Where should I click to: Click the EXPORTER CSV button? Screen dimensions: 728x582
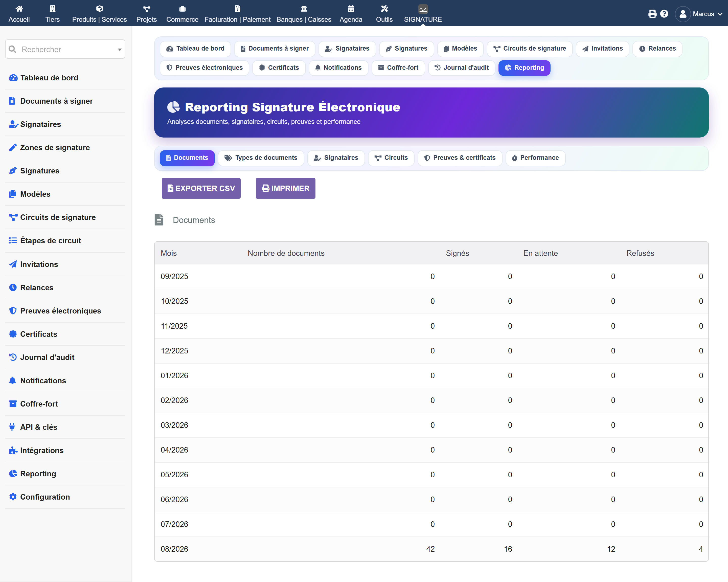(201, 189)
